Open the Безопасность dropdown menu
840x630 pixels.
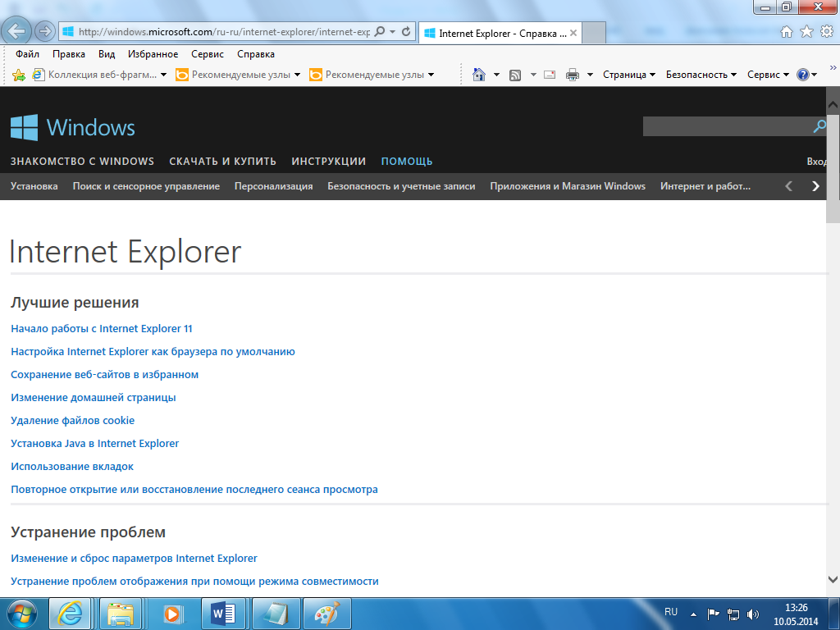pos(701,75)
